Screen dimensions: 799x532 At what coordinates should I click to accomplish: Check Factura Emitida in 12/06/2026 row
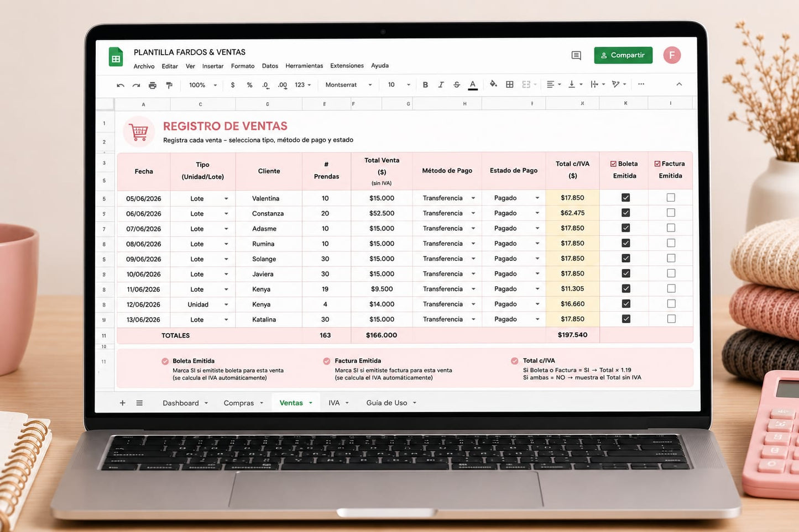pyautogui.click(x=671, y=303)
